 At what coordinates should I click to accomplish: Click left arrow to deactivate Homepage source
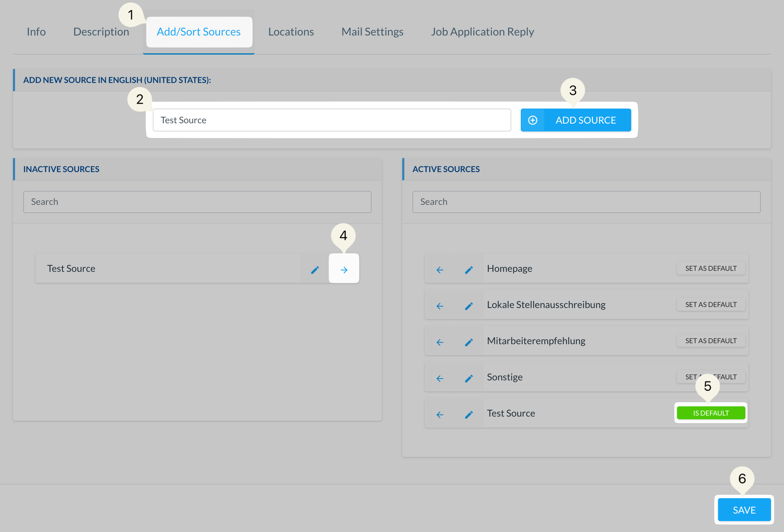(x=440, y=269)
